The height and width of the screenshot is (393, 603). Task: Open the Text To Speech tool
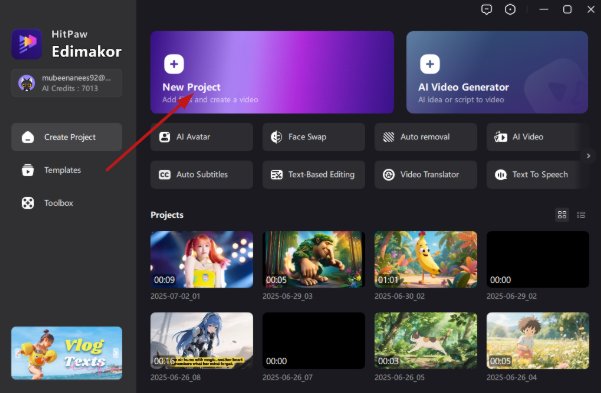535,175
